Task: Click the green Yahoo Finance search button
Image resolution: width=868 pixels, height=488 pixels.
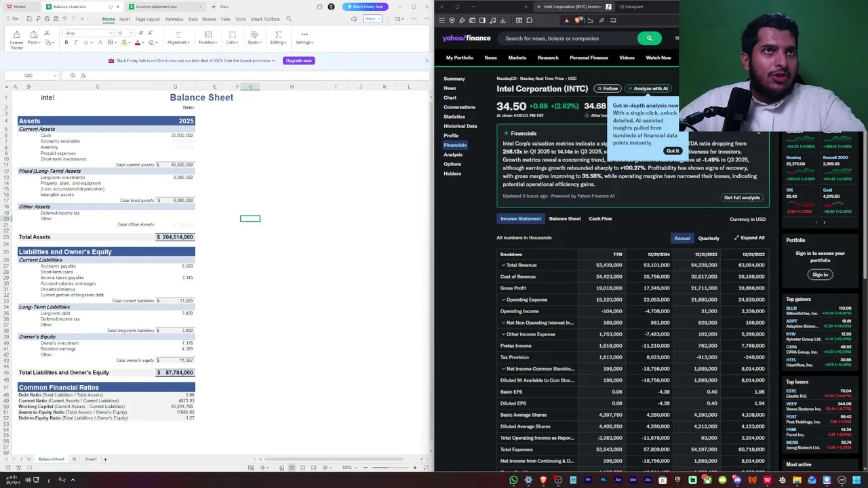Action: (649, 39)
